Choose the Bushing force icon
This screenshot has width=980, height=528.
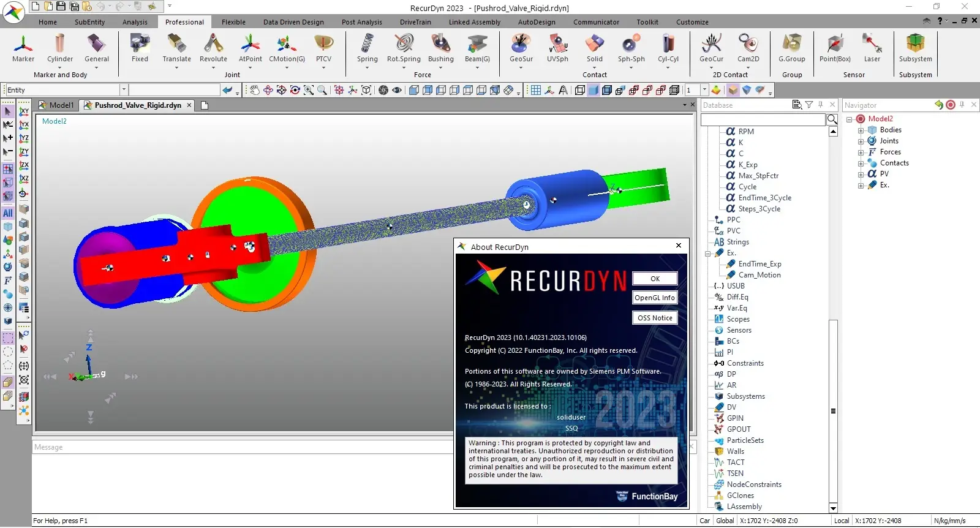[440, 48]
